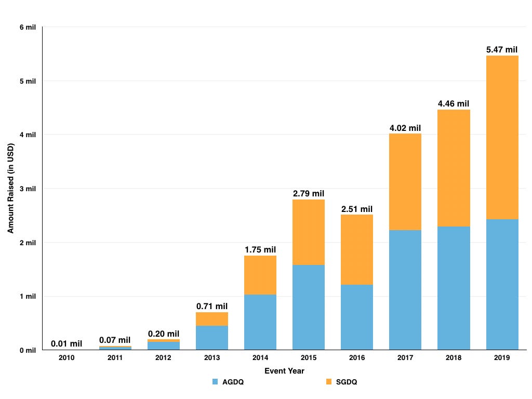This screenshot has width=532, height=399.
Task: Select the 0.20 mil total label
Action: coord(164,334)
